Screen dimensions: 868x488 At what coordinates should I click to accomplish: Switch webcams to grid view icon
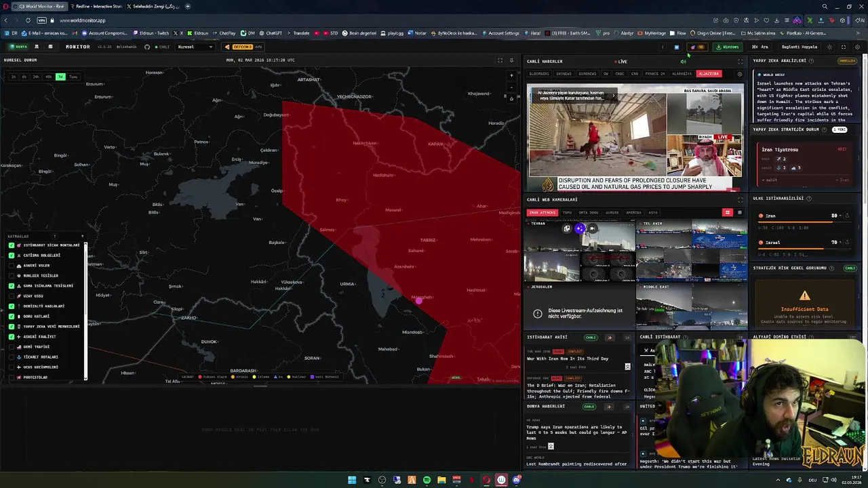coord(728,213)
